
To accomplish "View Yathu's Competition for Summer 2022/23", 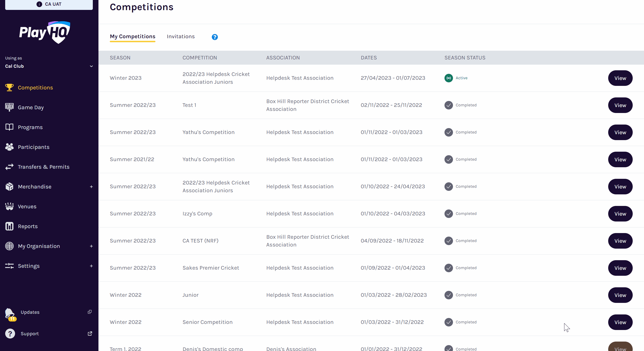I will (x=620, y=132).
